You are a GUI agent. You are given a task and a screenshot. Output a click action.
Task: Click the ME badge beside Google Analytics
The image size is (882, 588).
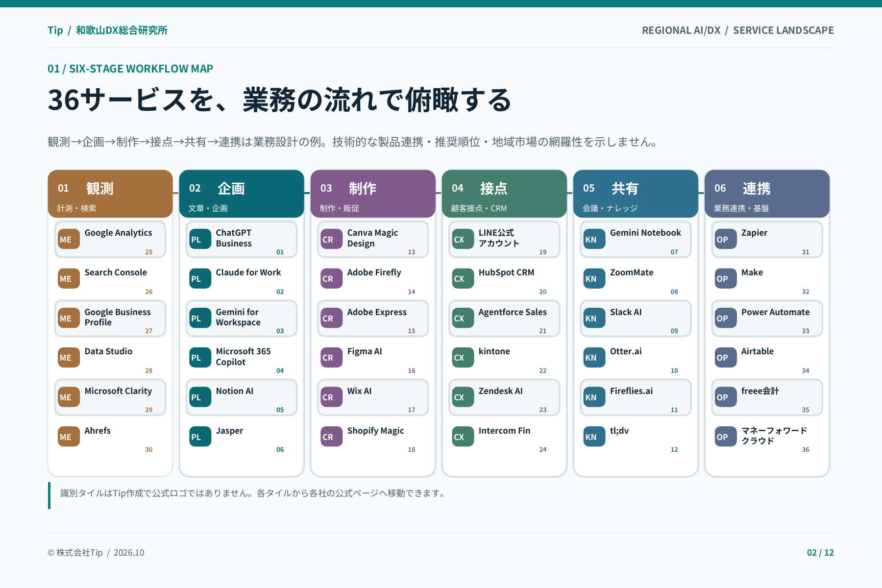point(69,239)
